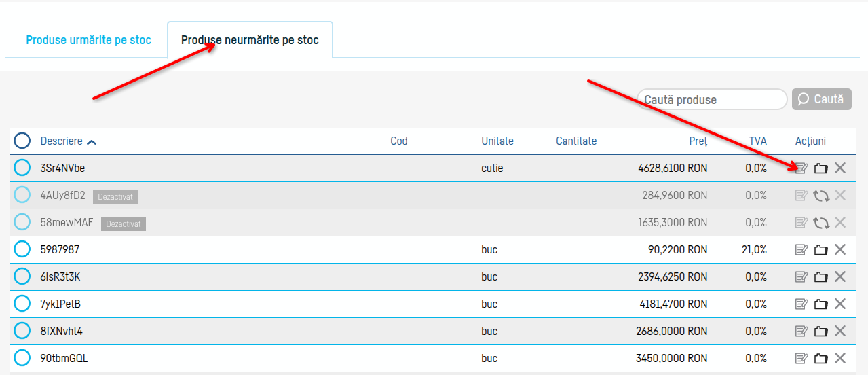Focus the Caută produse search field
This screenshot has height=375, width=868.
pos(712,99)
